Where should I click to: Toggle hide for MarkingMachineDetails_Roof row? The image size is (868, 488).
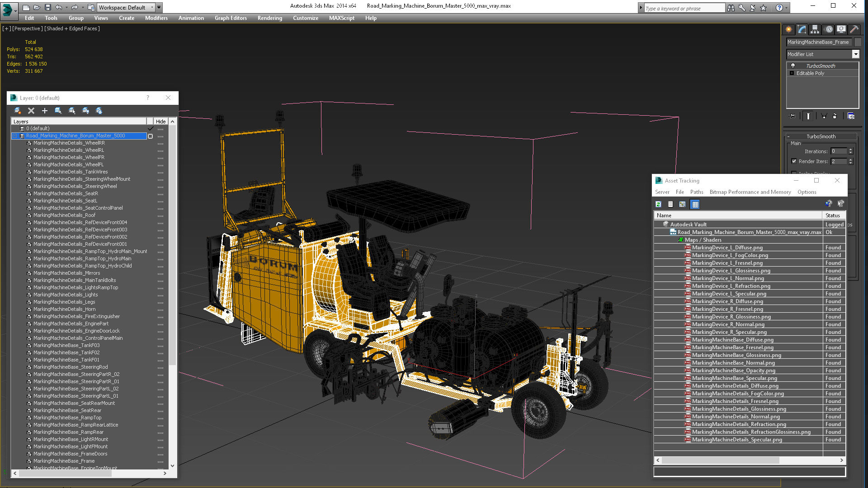click(160, 216)
